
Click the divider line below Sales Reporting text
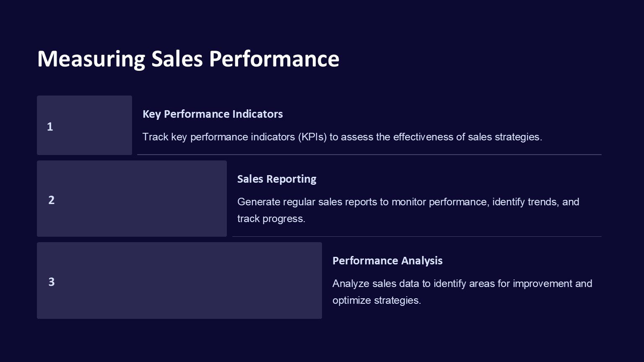point(416,236)
